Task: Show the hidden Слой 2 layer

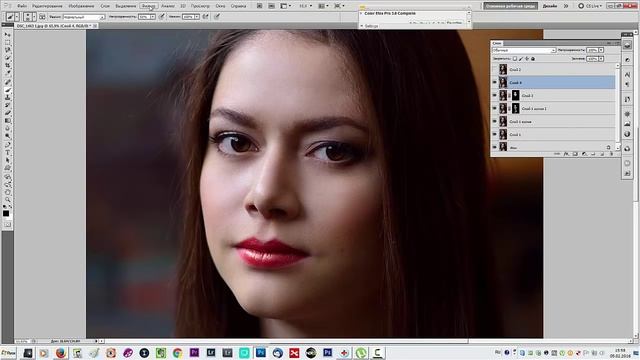Action: (494, 70)
